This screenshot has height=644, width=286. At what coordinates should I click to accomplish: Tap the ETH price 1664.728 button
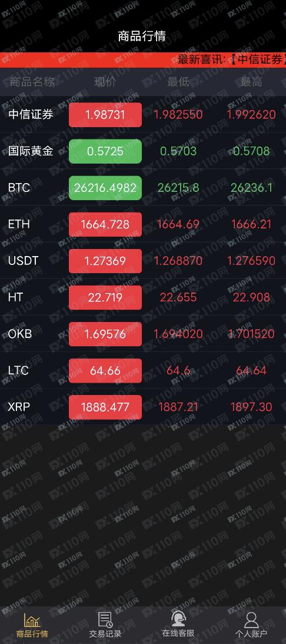point(105,224)
